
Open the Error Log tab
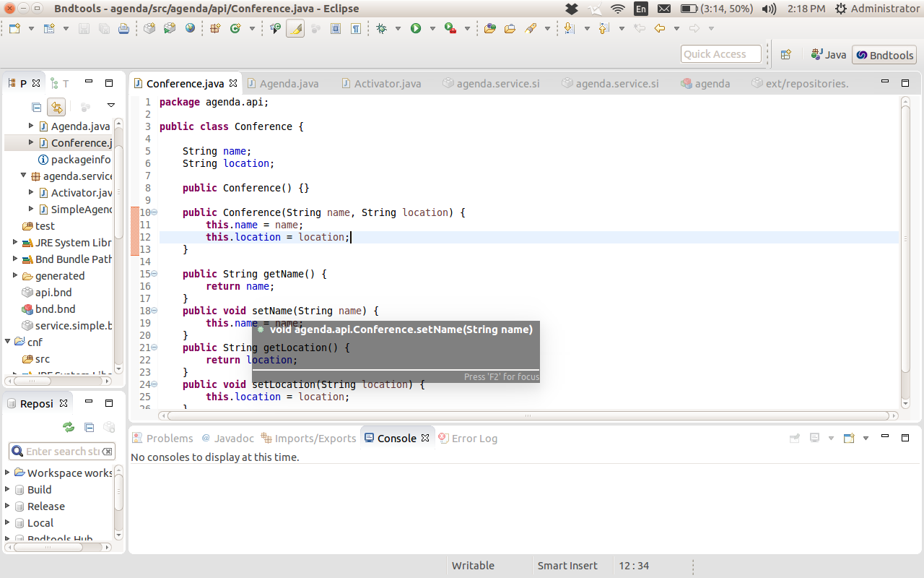point(468,438)
